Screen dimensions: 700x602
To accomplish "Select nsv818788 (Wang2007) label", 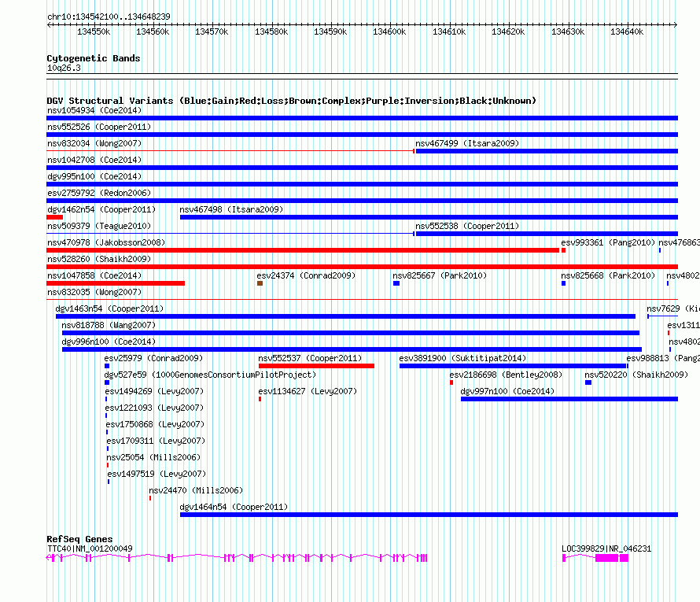I will point(109,325).
